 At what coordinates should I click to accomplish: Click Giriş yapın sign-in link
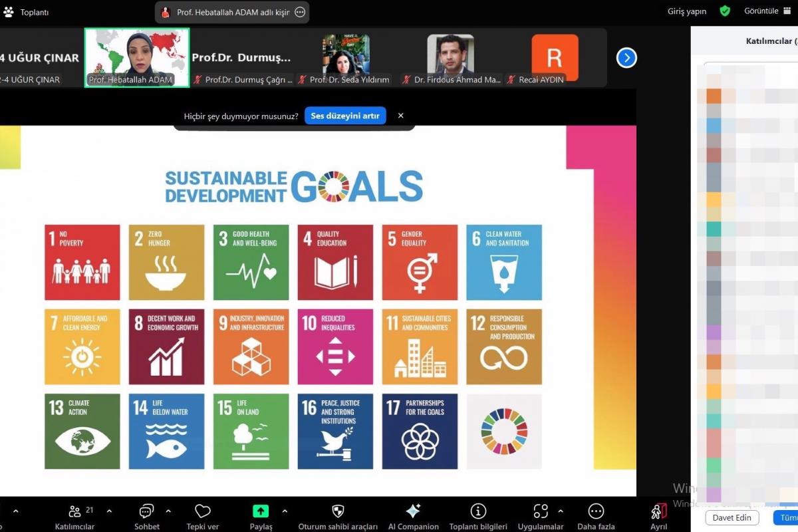(687, 11)
